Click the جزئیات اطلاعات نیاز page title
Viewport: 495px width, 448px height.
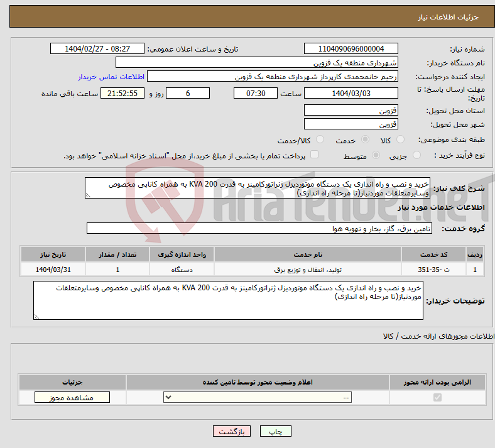(x=449, y=17)
